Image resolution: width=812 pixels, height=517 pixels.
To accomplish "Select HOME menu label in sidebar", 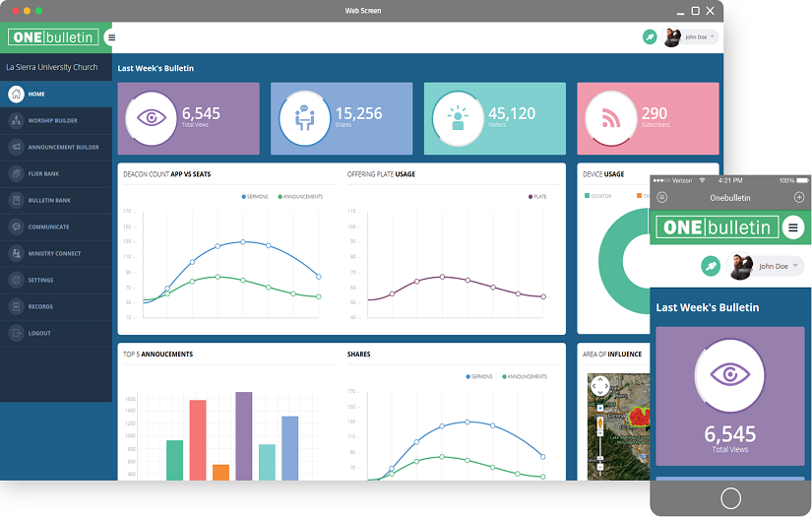I will 36,95.
